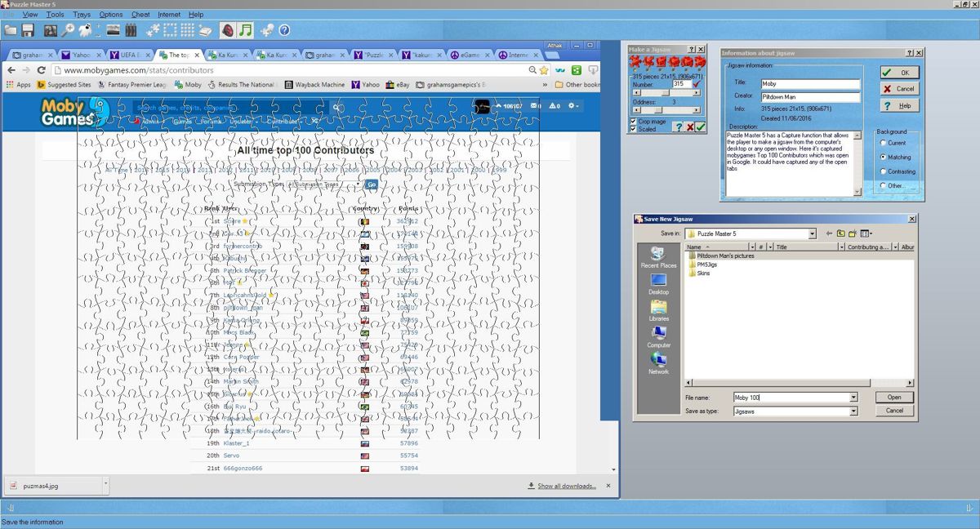Image resolution: width=980 pixels, height=529 pixels.
Task: Select the Contrasting background option
Action: (883, 171)
